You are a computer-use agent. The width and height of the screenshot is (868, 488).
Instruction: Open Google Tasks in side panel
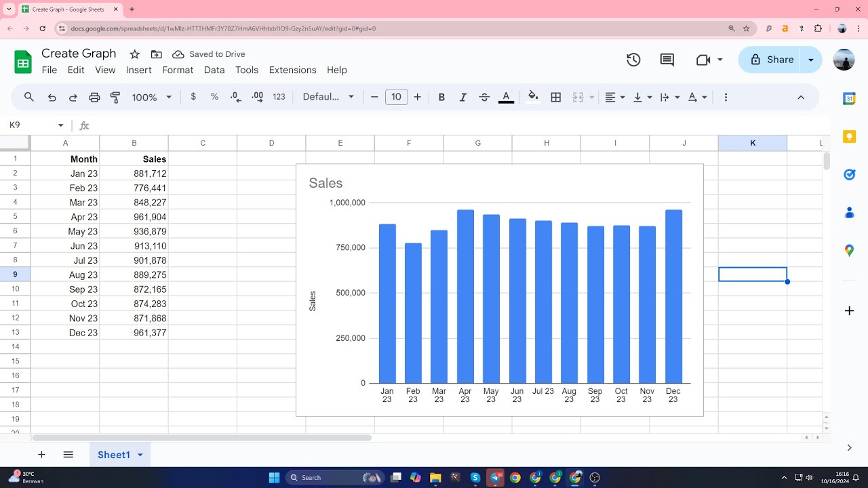pos(849,175)
